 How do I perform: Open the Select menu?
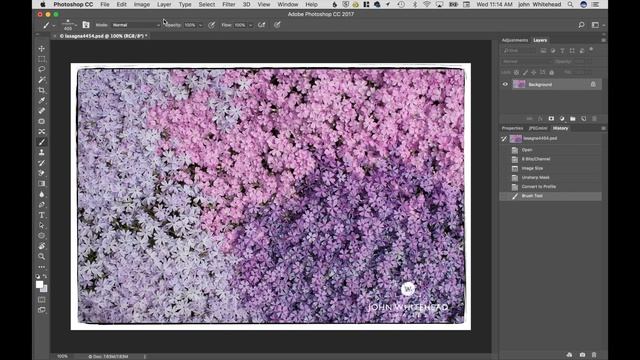point(207,4)
